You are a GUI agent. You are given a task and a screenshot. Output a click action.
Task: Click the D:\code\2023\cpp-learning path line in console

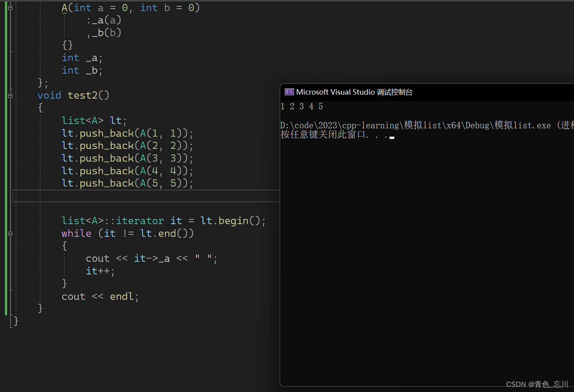tap(427, 125)
